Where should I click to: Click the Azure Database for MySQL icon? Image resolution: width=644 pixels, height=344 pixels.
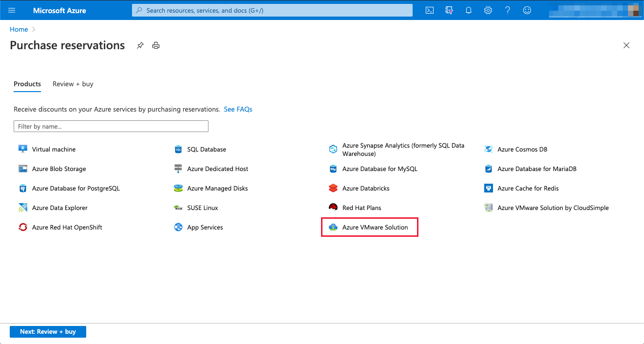coord(333,169)
